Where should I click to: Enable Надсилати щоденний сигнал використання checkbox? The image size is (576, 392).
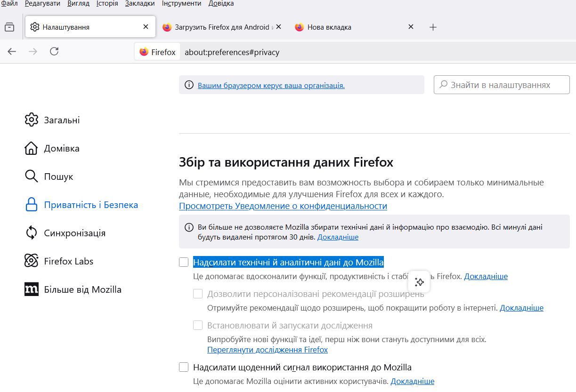pyautogui.click(x=184, y=367)
